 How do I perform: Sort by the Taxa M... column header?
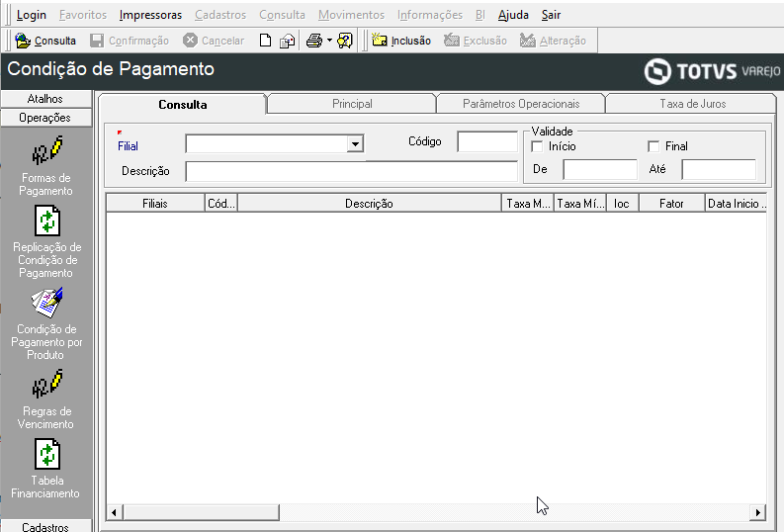pyautogui.click(x=528, y=204)
